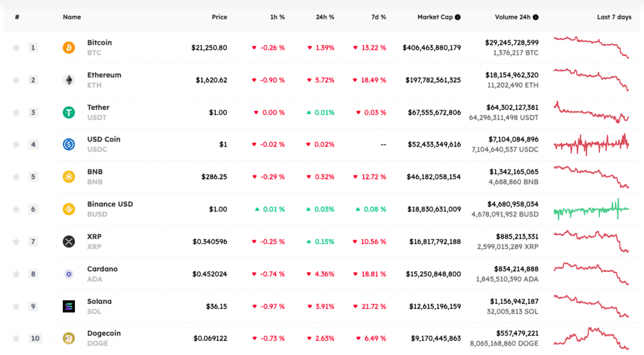Click Ethereum market cap $197,782,561,325
644x355 pixels.
coord(433,80)
